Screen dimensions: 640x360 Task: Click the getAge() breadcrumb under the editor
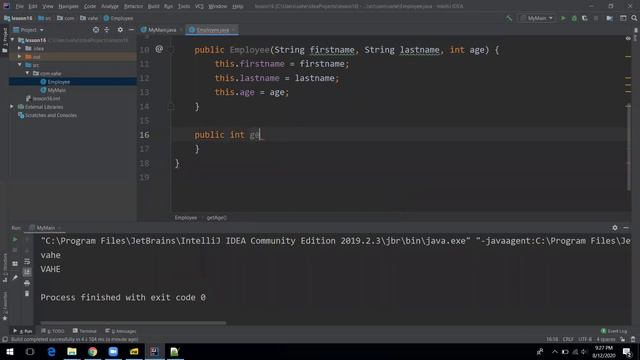217,218
